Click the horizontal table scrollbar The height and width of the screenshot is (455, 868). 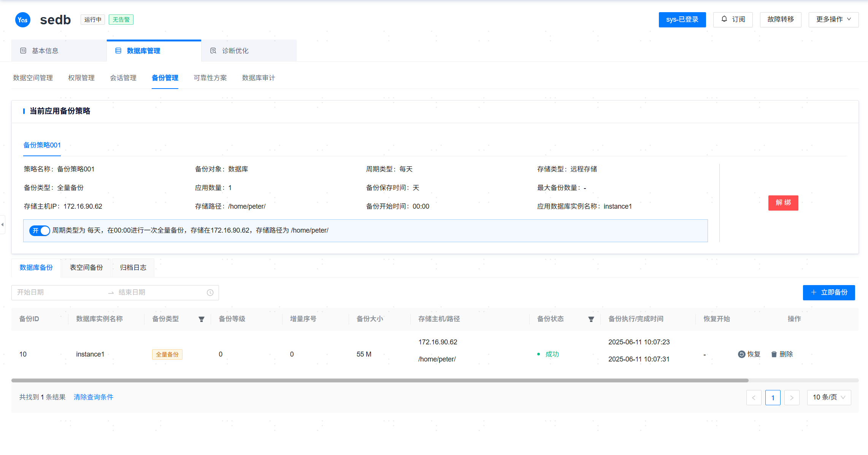380,380
